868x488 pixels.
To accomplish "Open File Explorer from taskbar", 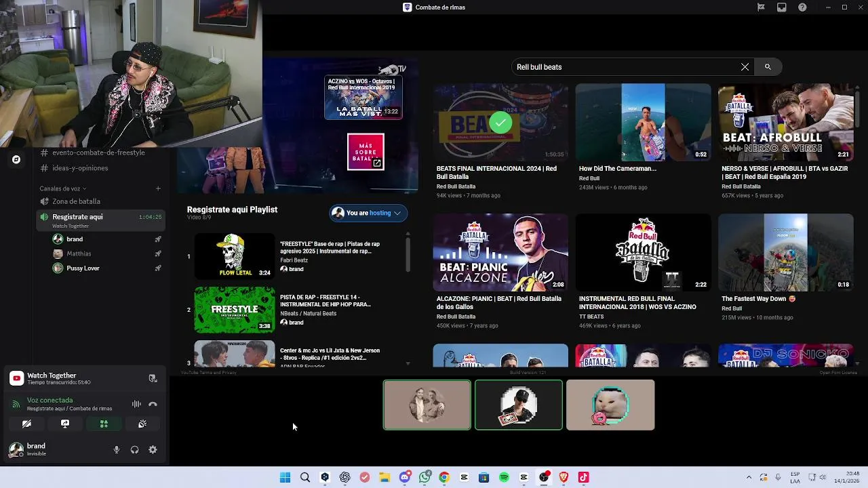I will pos(384,477).
